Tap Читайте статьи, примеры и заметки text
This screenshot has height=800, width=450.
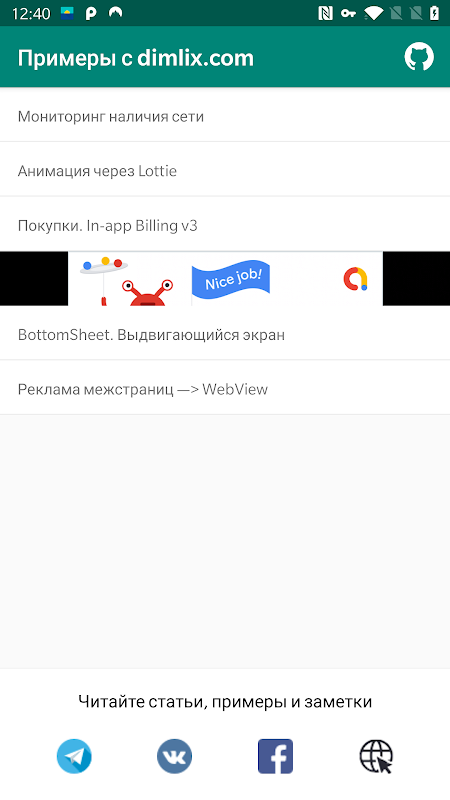pos(225,702)
